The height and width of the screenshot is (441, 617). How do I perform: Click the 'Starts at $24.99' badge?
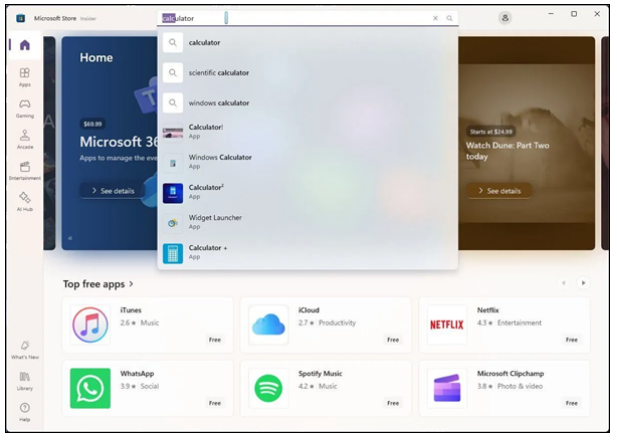pos(491,132)
